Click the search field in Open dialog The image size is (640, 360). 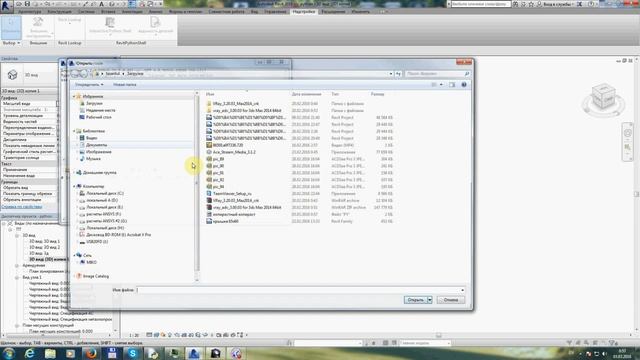[437, 74]
